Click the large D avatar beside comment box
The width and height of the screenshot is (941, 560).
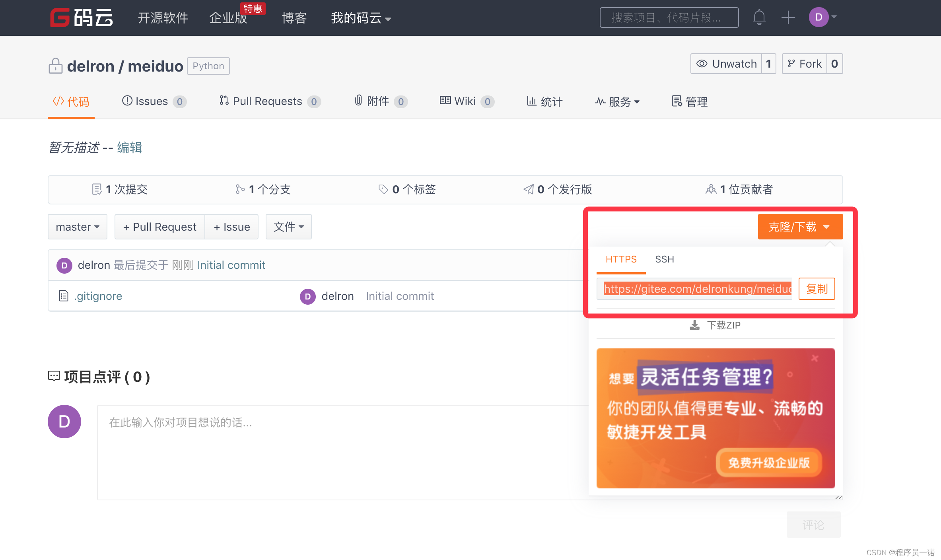64,422
